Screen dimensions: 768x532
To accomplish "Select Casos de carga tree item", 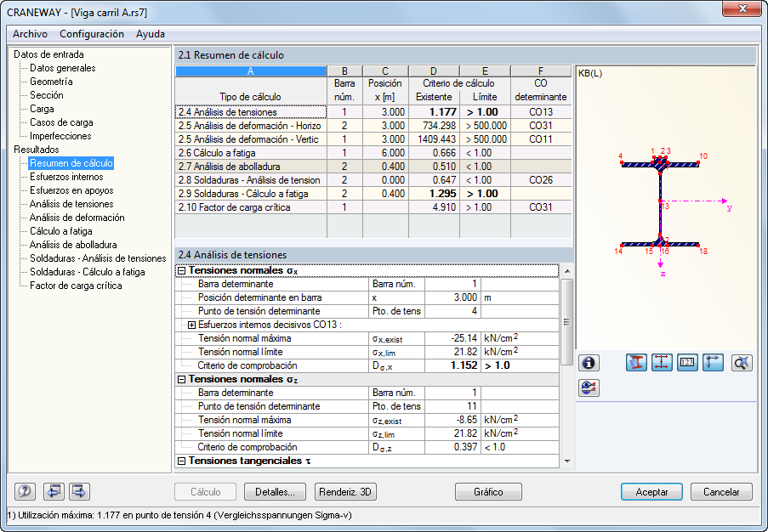I will coord(61,123).
